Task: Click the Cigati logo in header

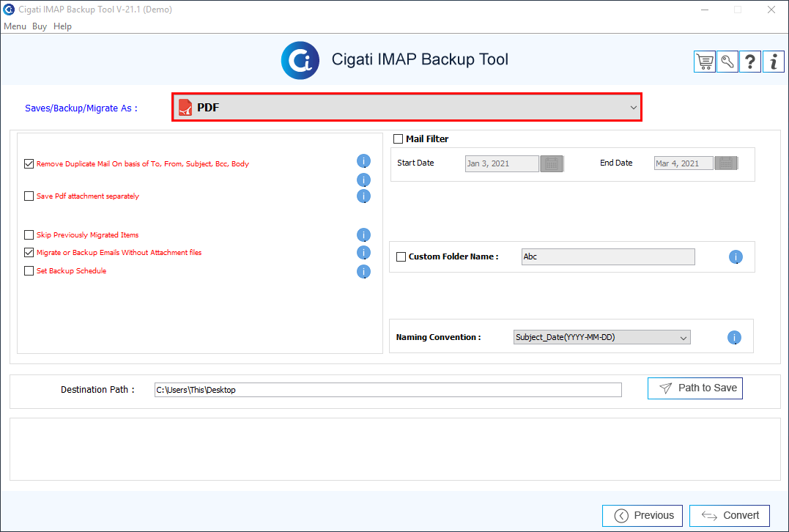Action: click(x=300, y=60)
